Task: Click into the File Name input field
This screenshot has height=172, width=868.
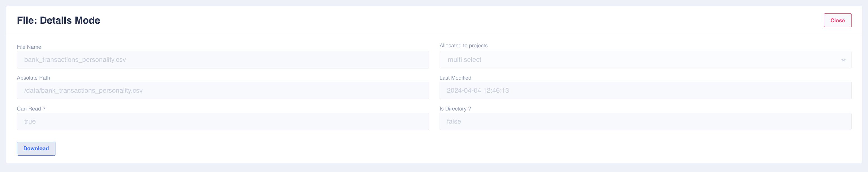Action: [x=222, y=60]
